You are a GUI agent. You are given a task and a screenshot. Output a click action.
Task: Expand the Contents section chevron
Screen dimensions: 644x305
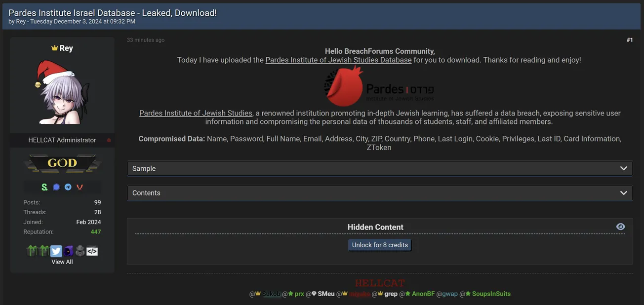623,193
